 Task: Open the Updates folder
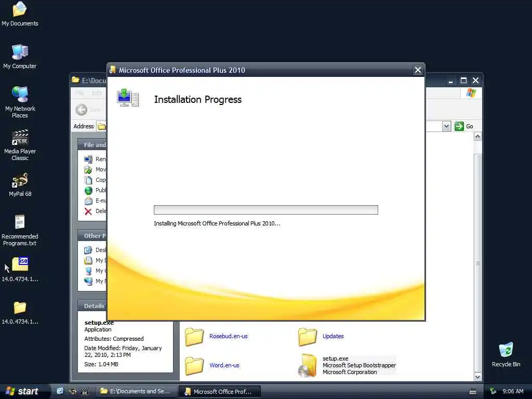[308, 337]
